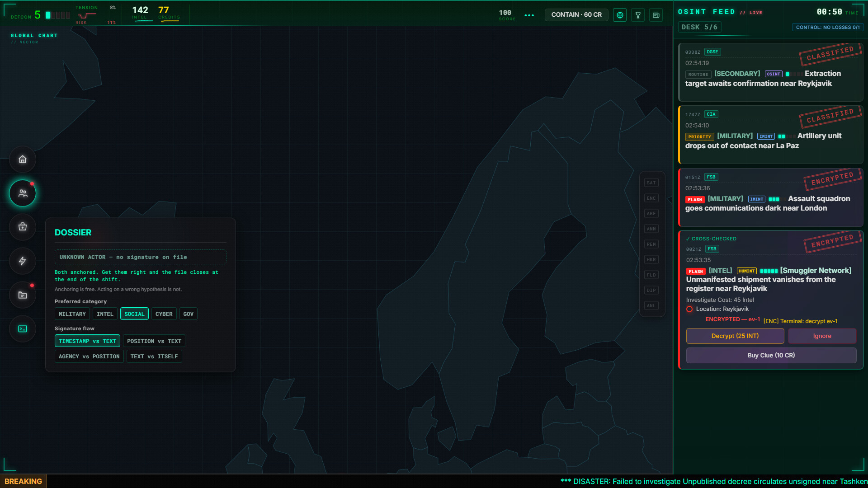
Task: Open the Assault squadron London feed card
Action: pyautogui.click(x=771, y=197)
